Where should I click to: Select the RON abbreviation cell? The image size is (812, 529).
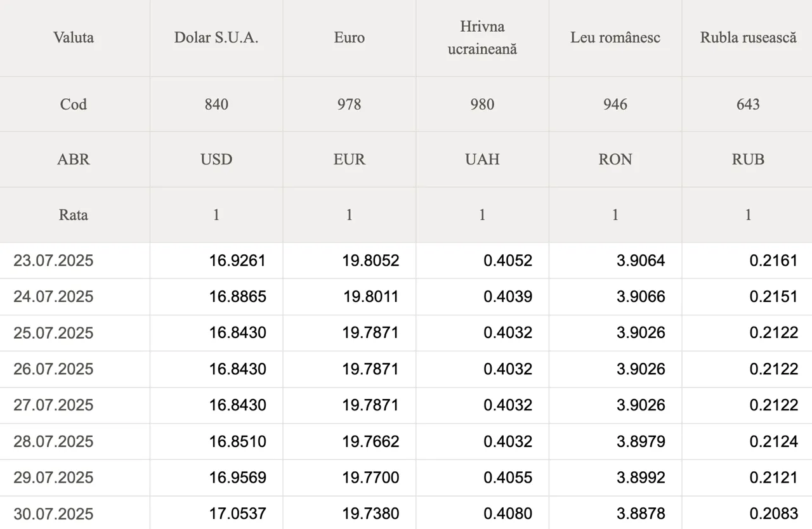coord(615,159)
